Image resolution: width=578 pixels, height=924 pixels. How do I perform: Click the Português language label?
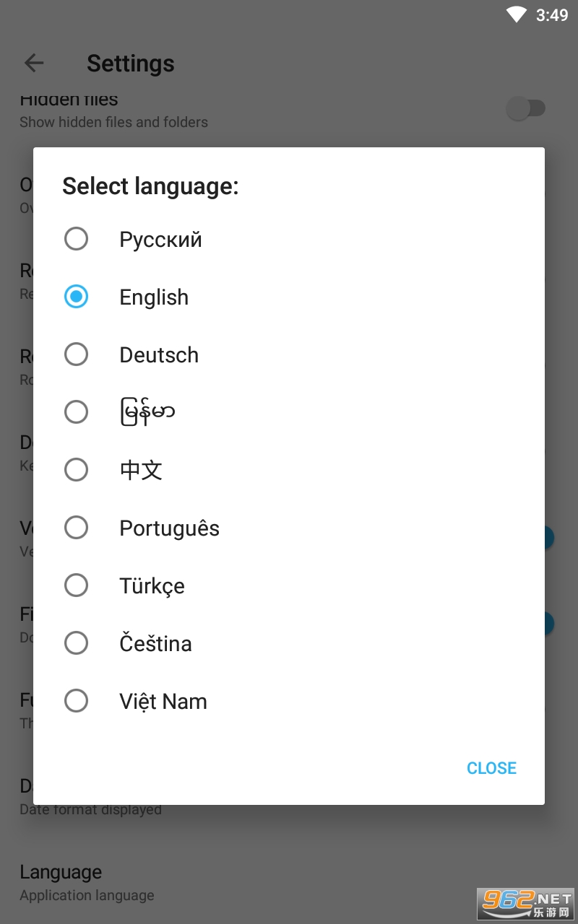169,528
